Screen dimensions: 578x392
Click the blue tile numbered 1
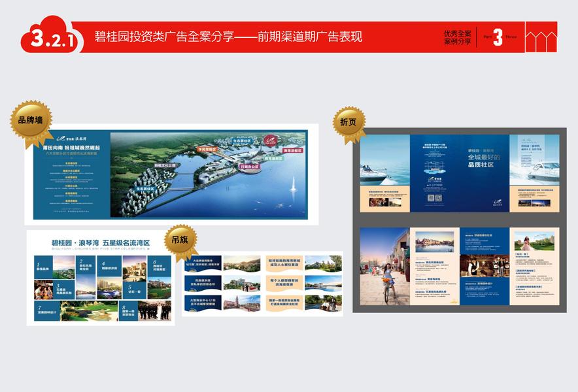click(43, 267)
